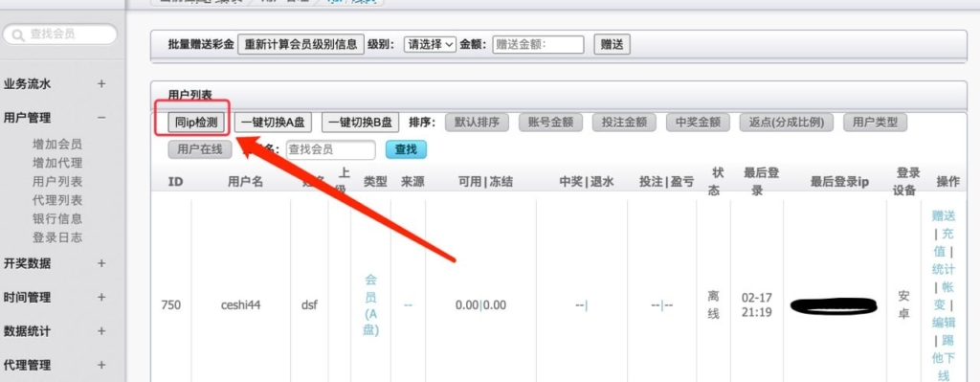Click the 同ip检测 button

pyautogui.click(x=196, y=123)
